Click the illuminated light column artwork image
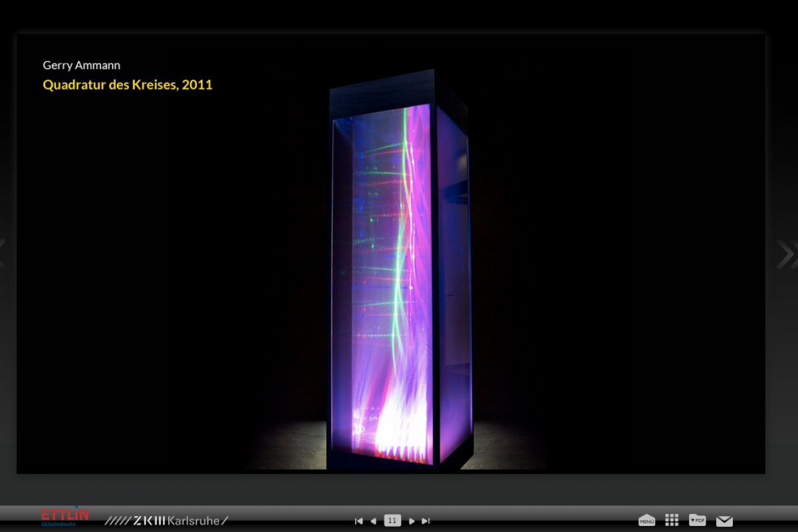This screenshot has width=798, height=532. 400,269
